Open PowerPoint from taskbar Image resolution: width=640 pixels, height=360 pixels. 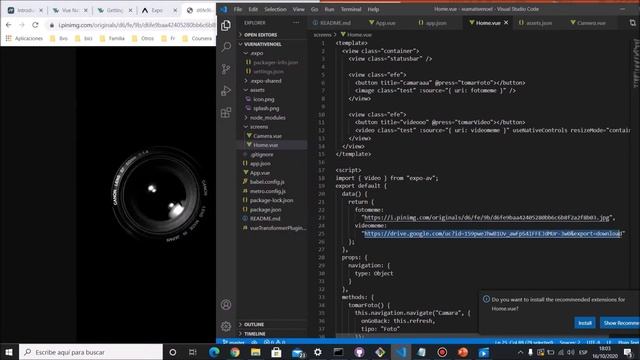pos(463,352)
